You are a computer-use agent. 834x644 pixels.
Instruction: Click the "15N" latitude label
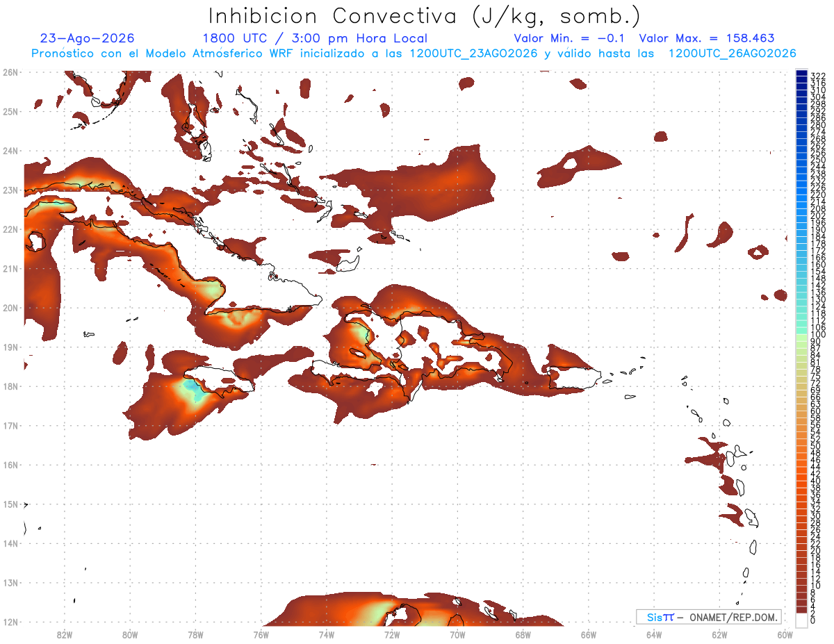click(x=10, y=504)
